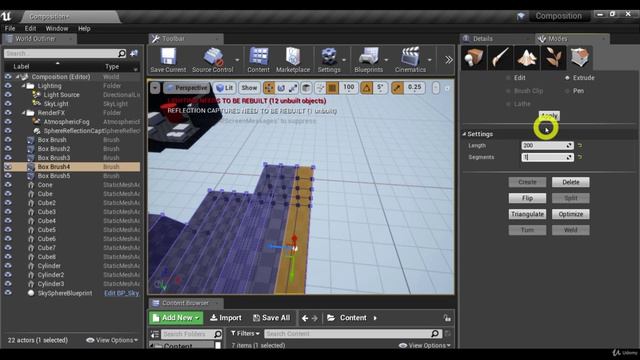Click the Delete geometry button
This screenshot has width=640, height=360.
pos(571,182)
